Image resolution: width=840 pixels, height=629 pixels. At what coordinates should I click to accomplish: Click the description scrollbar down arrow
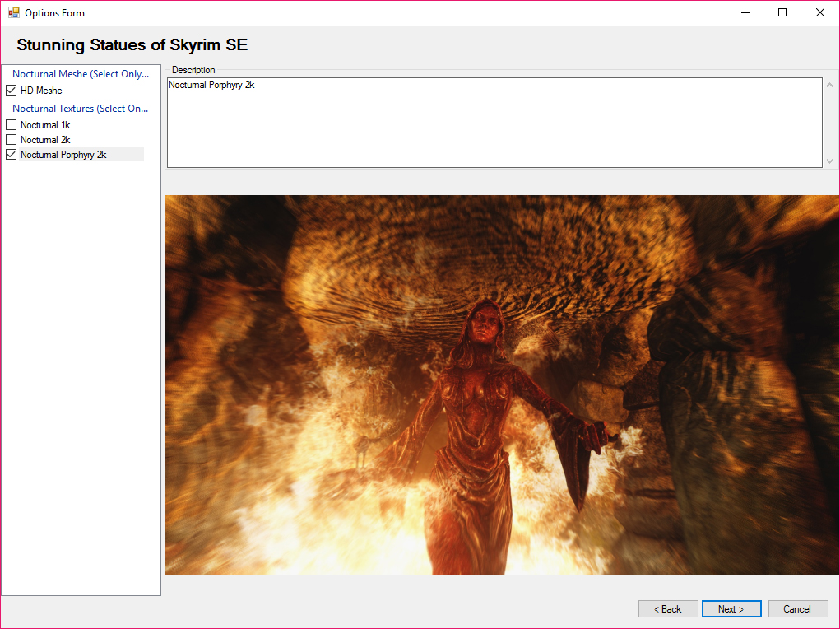point(830,161)
